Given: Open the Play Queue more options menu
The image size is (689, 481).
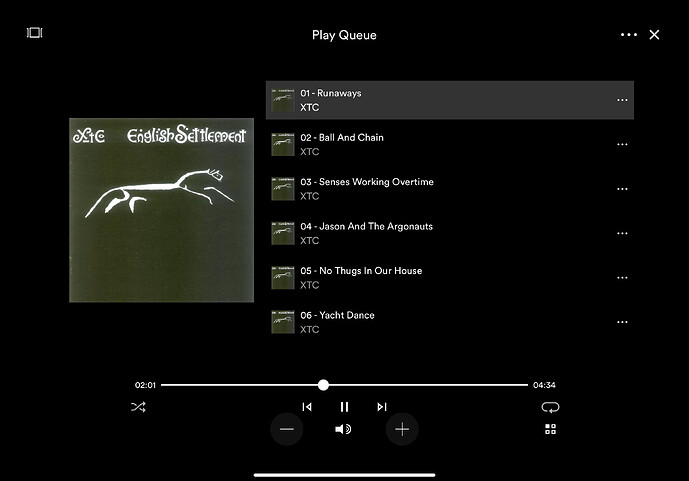Looking at the screenshot, I should coord(628,35).
